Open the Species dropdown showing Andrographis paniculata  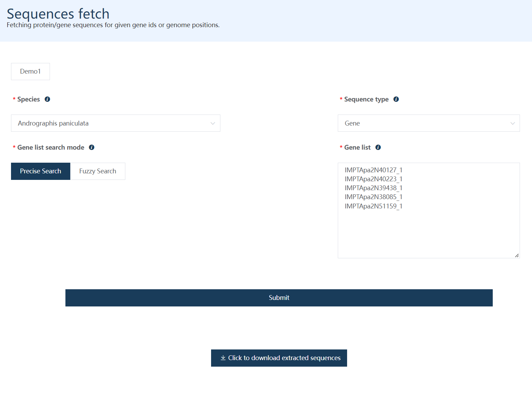pyautogui.click(x=116, y=123)
